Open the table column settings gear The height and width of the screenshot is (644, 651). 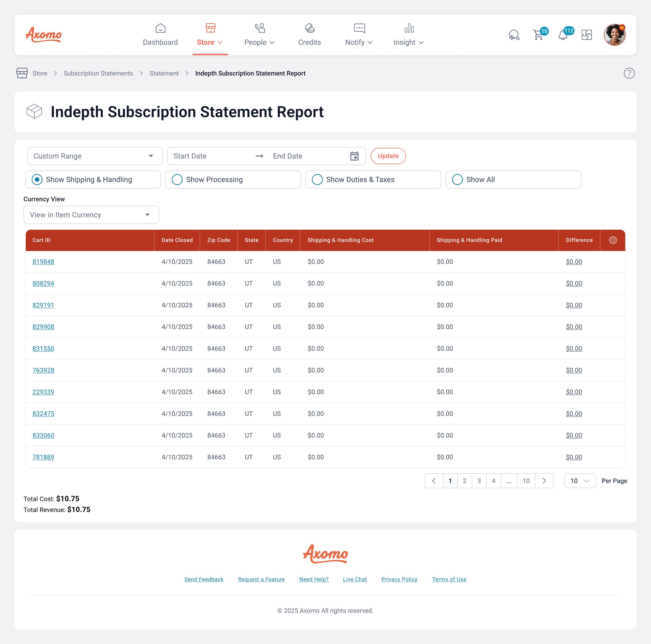613,240
